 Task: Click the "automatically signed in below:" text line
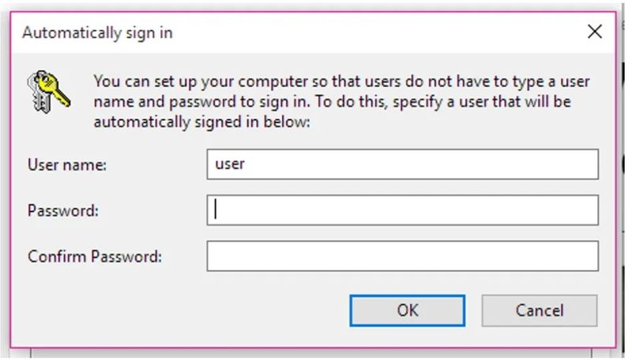coord(203,122)
